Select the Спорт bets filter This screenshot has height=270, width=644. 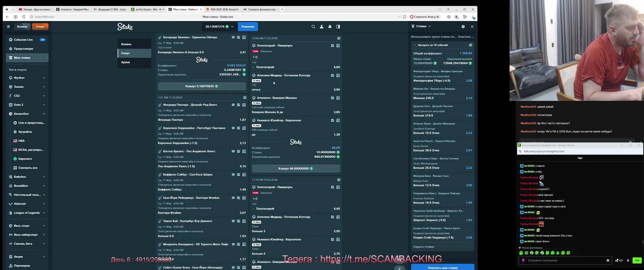point(134,53)
